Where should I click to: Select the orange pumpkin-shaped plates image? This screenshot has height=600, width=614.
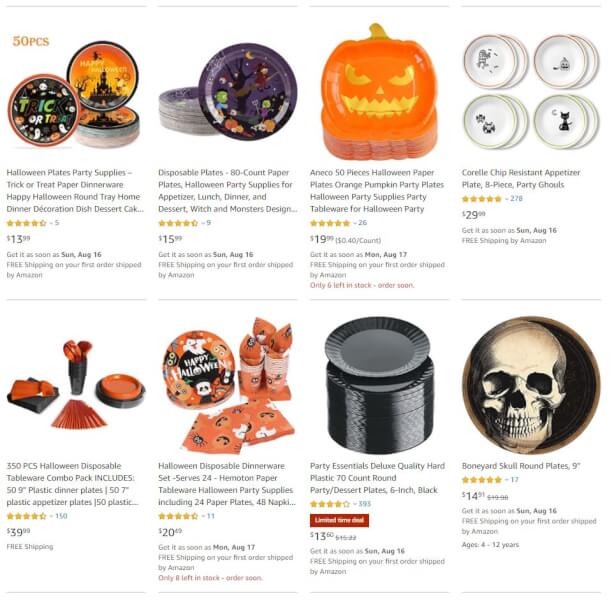379,92
